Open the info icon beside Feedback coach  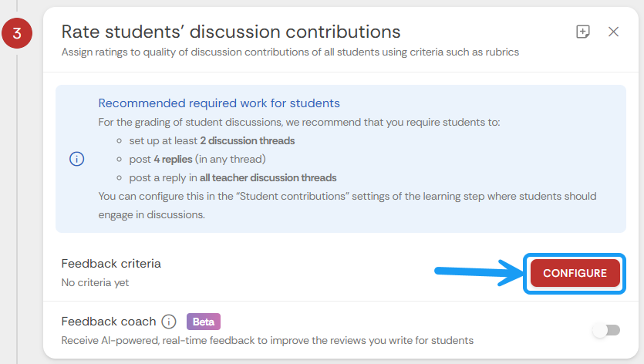pyautogui.click(x=169, y=322)
